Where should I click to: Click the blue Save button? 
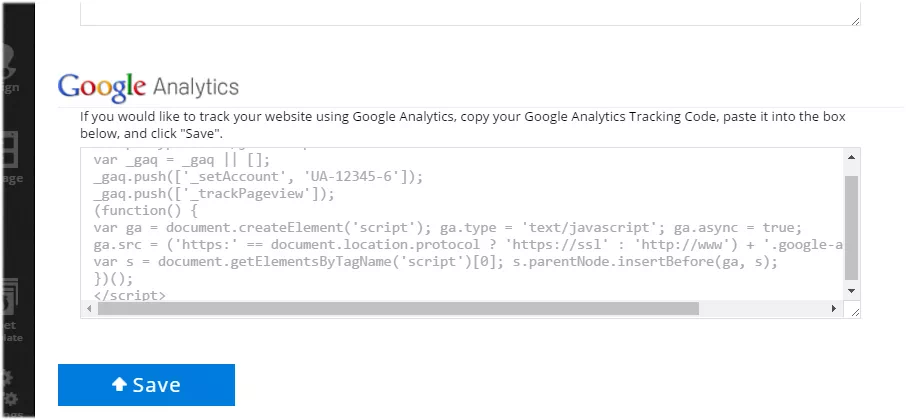pyautogui.click(x=146, y=385)
